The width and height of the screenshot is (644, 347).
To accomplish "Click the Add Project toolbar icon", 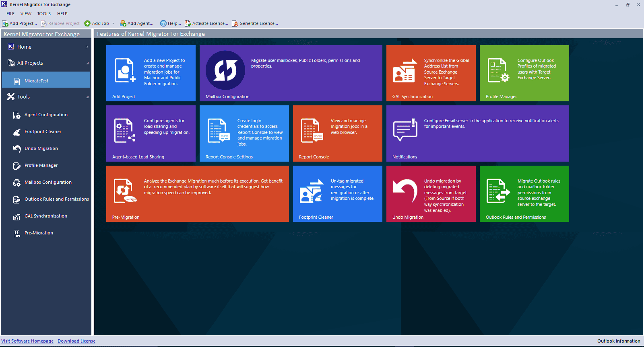I will (x=5, y=23).
